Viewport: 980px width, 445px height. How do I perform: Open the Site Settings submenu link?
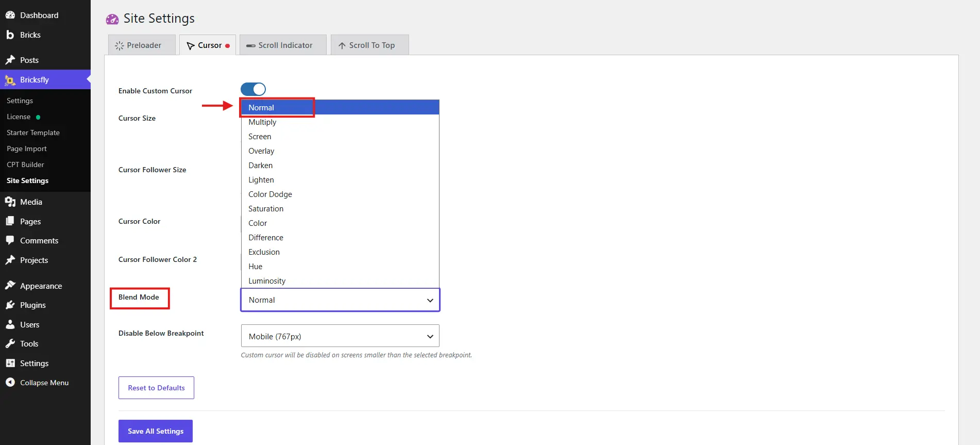(27, 180)
